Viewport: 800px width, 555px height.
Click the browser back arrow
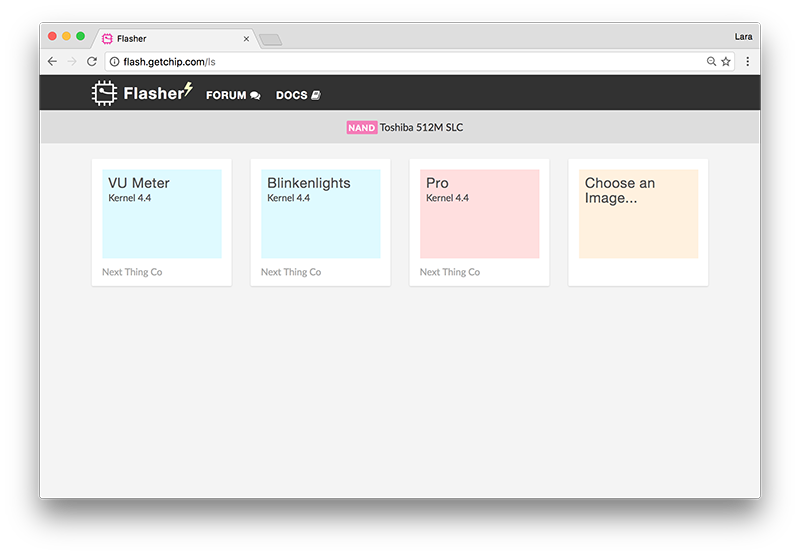(x=53, y=62)
